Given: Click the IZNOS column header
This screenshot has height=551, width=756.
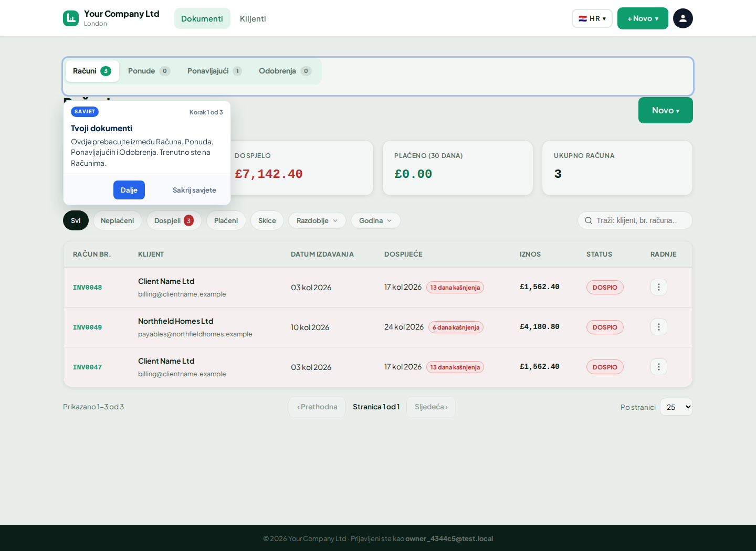Looking at the screenshot, I should (x=530, y=254).
